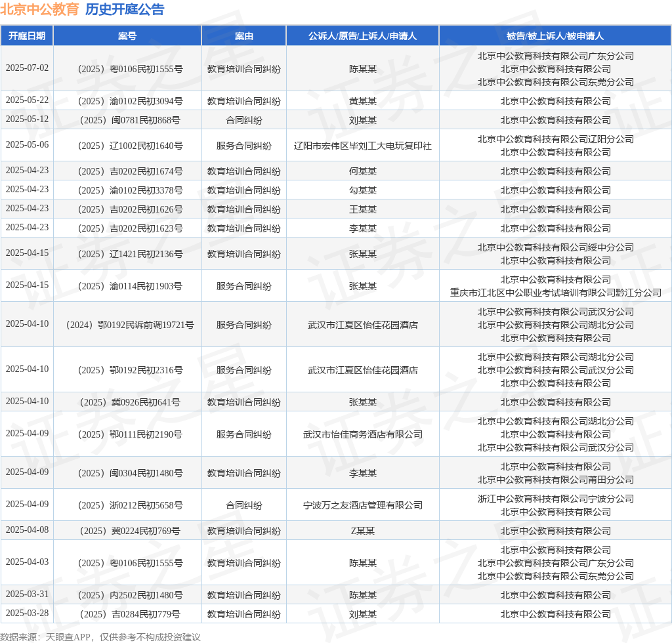Screen dimensions: 672x643
Task: Select case number (2025)鄂0192民初2316号
Action: click(131, 370)
